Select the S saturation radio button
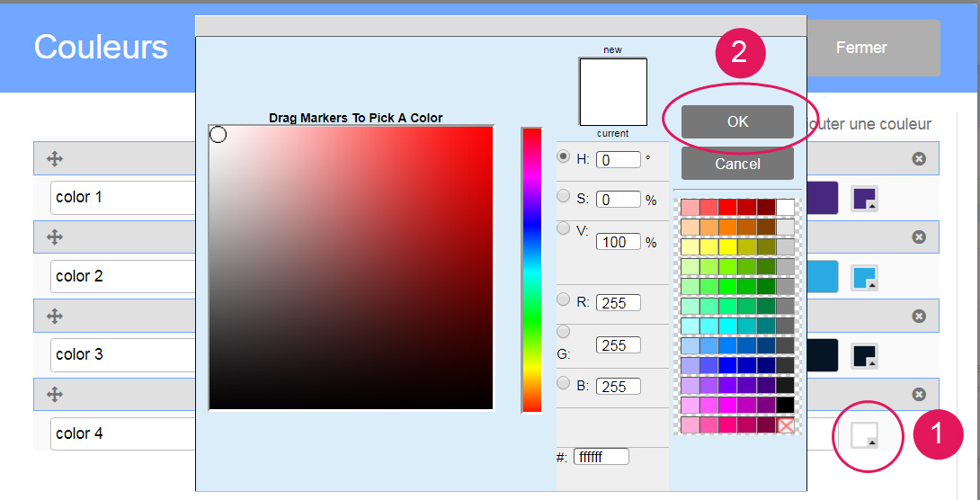This screenshot has height=500, width=980. [564, 196]
